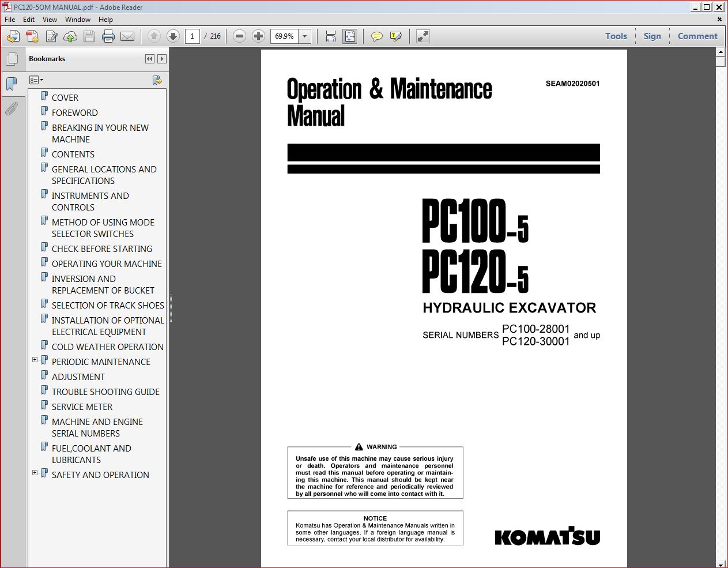Open the Tools pane

[616, 36]
